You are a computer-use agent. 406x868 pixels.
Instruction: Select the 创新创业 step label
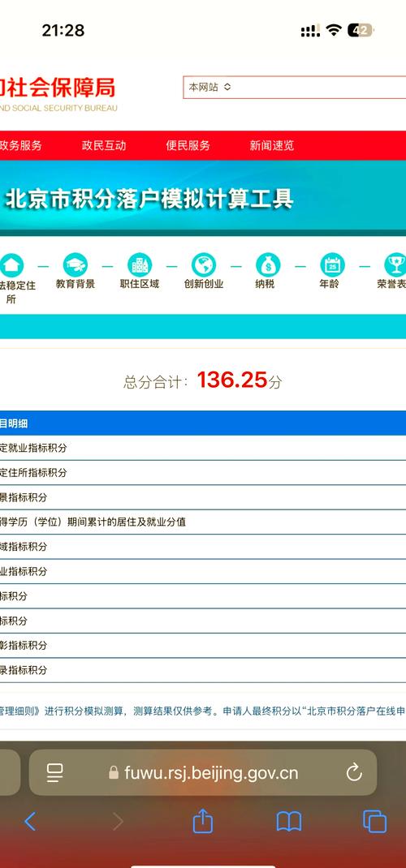(204, 284)
